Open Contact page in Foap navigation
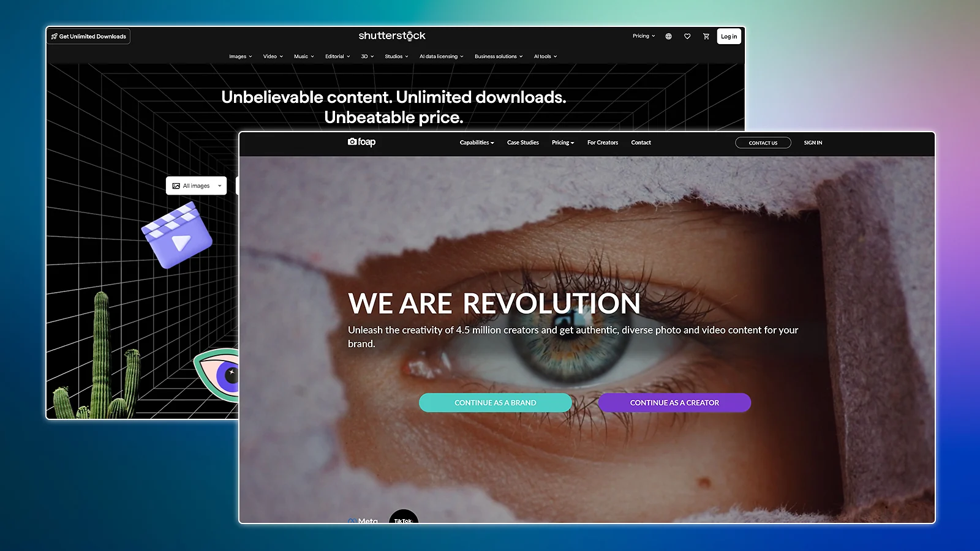This screenshot has height=551, width=980. (641, 143)
